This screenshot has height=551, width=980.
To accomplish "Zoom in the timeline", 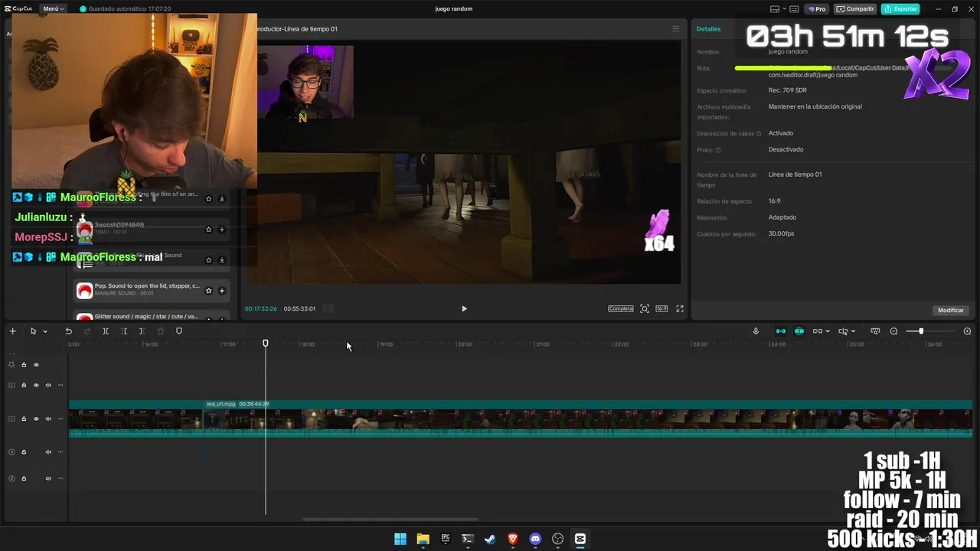I will pos(967,331).
